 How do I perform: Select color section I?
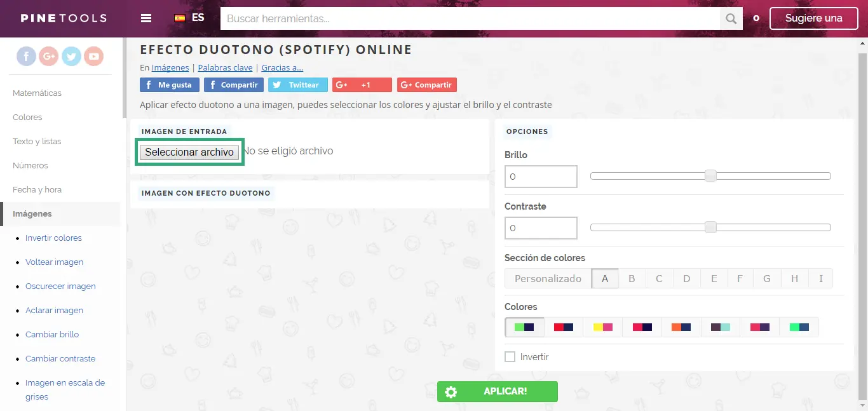click(x=820, y=278)
